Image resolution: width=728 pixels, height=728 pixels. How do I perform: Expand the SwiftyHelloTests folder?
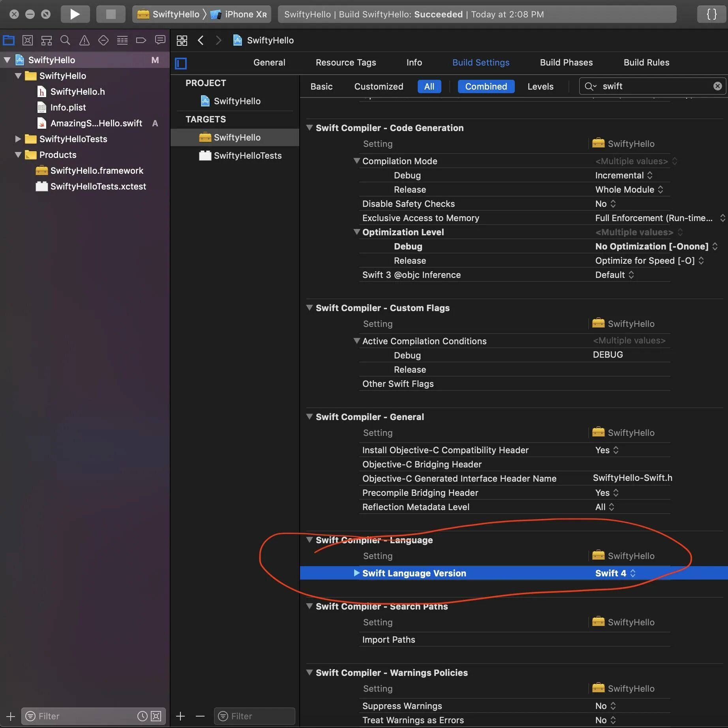point(18,139)
